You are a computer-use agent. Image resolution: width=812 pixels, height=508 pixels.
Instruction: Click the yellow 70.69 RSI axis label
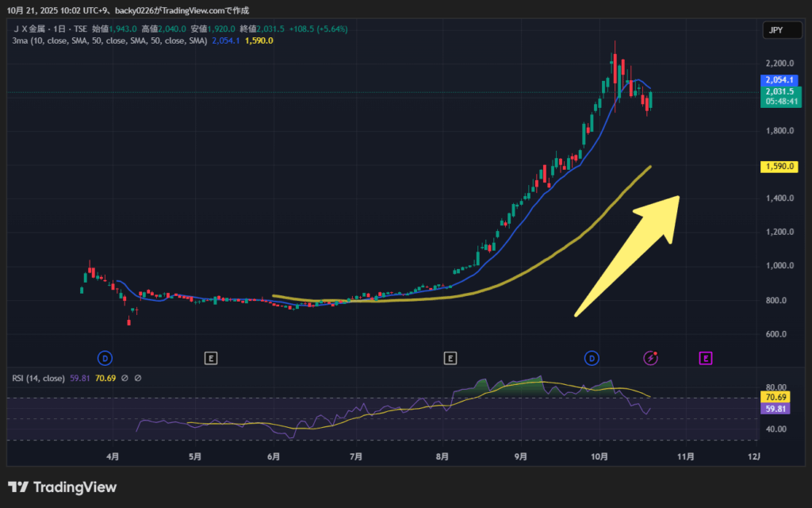click(x=776, y=397)
